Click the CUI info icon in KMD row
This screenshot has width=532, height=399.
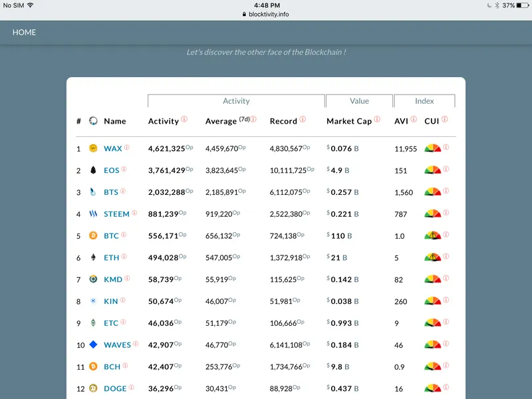(446, 278)
